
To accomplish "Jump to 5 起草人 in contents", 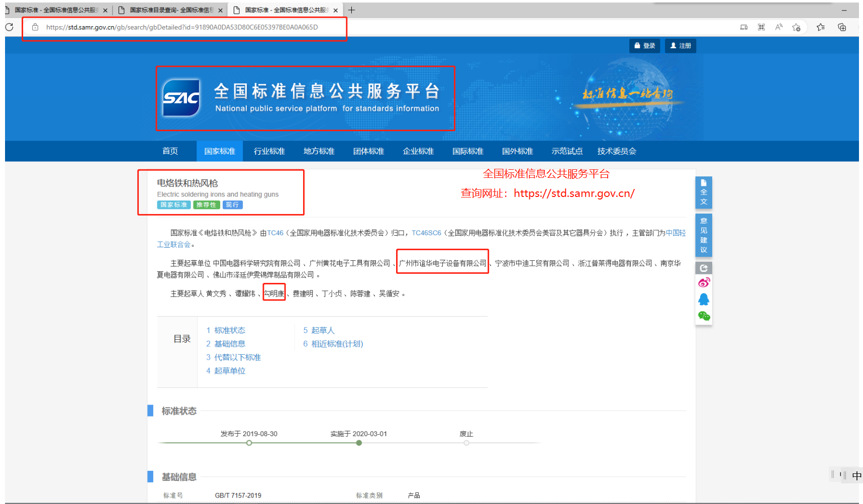I will pyautogui.click(x=319, y=331).
